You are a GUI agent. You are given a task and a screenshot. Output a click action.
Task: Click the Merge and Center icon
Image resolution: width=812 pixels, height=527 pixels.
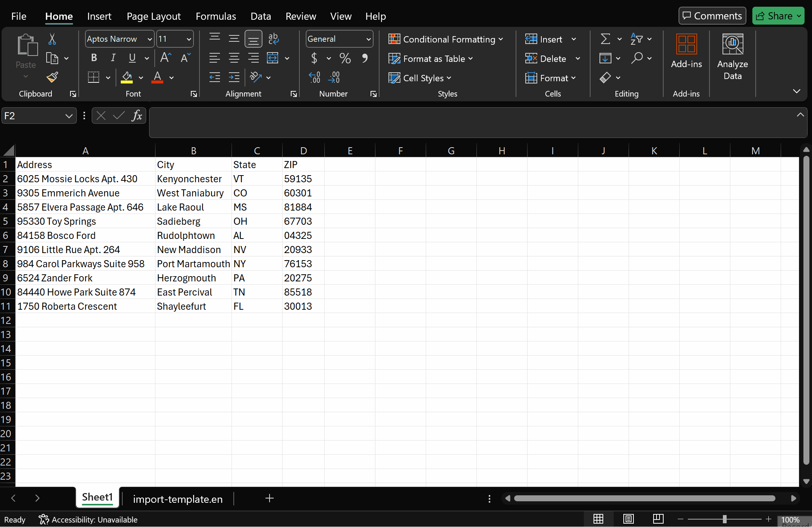[x=273, y=58]
